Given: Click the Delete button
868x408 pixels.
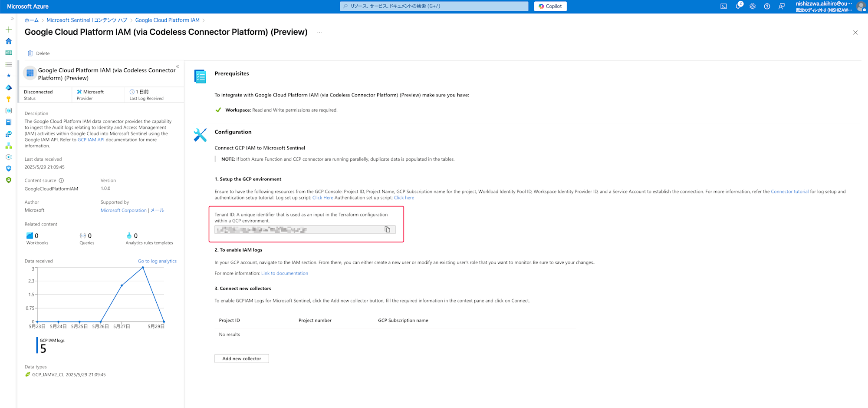Looking at the screenshot, I should pos(39,53).
